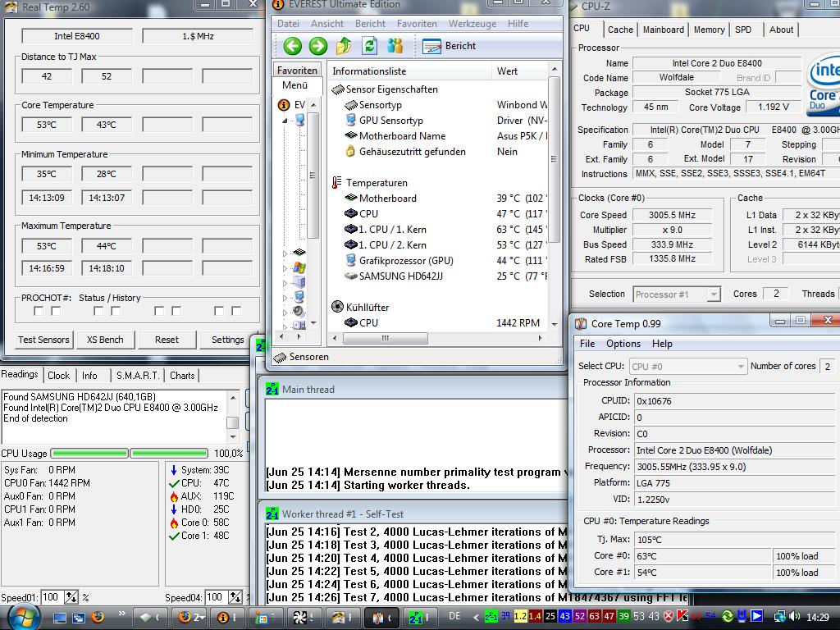Toggle third core PROCHOT History checkbox
The height and width of the screenshot is (630, 840).
(x=176, y=311)
